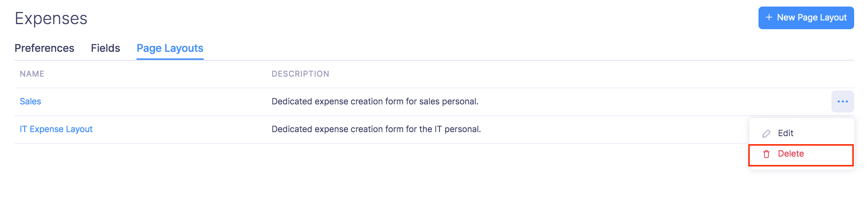Click the word Edit in the popup
The width and height of the screenshot is (868, 219).
click(786, 133)
